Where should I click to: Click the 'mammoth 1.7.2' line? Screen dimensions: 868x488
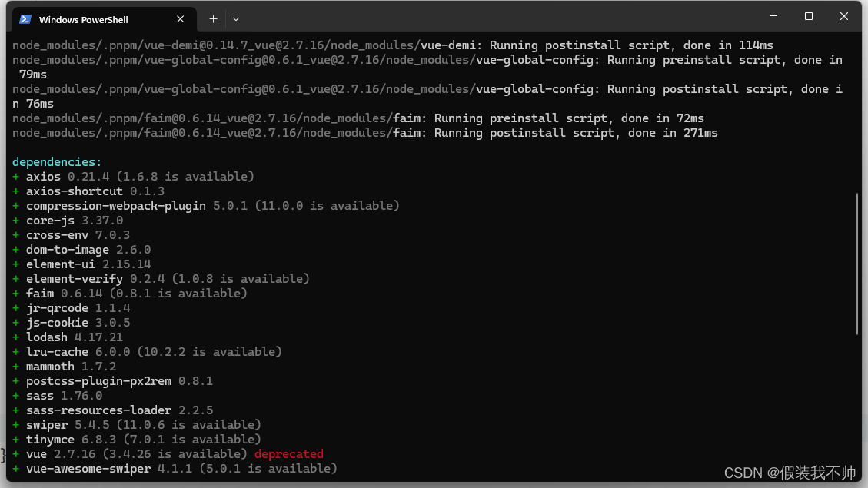[65, 367]
